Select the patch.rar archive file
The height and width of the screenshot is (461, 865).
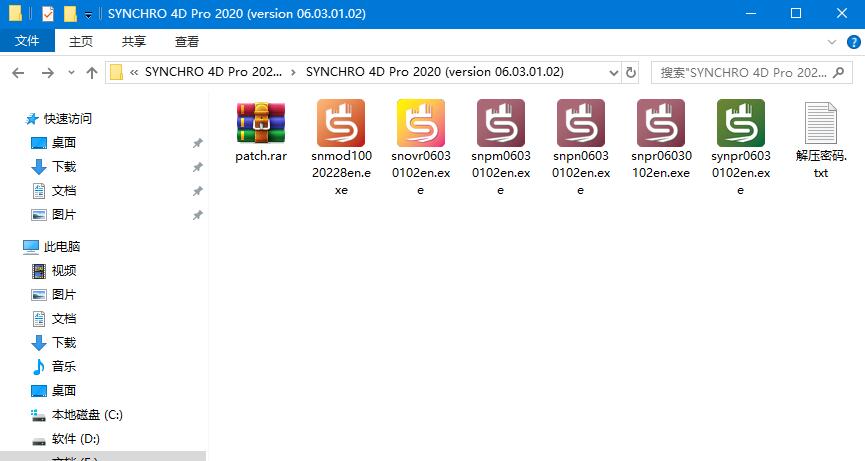click(261, 132)
